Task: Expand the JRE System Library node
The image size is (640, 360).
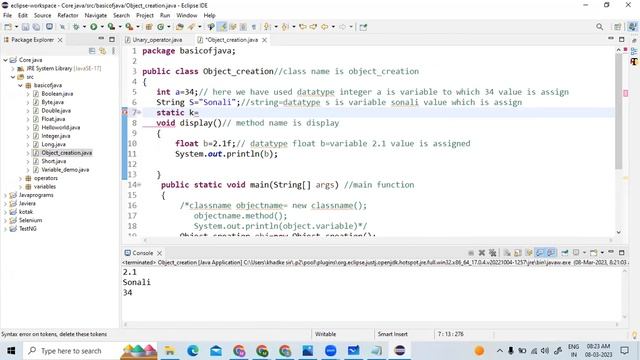Action: pos(13,69)
